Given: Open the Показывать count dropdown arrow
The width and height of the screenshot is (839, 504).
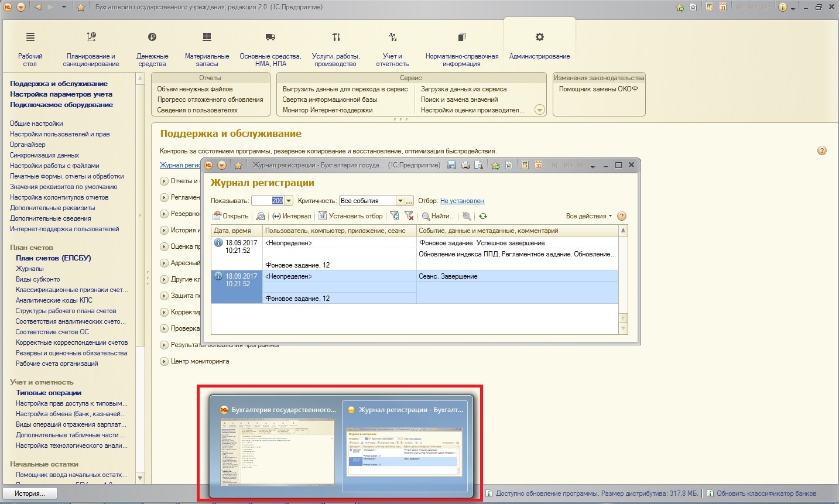Looking at the screenshot, I should click(288, 201).
